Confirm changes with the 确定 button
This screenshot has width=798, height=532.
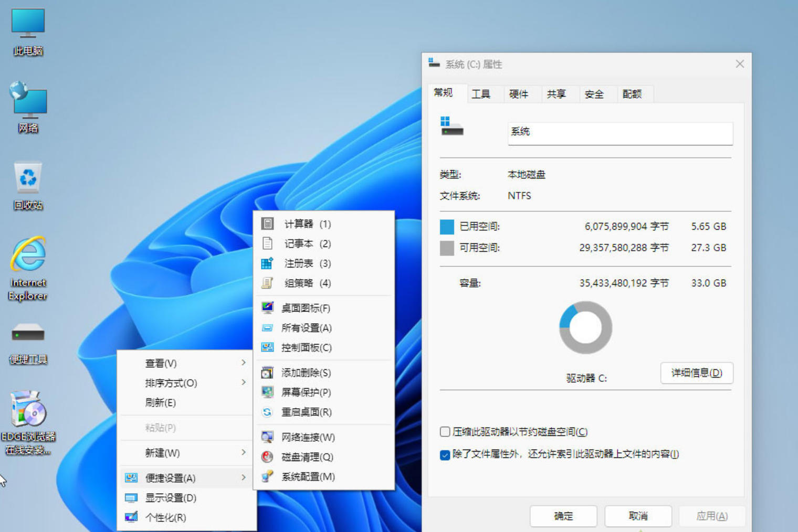pyautogui.click(x=563, y=516)
